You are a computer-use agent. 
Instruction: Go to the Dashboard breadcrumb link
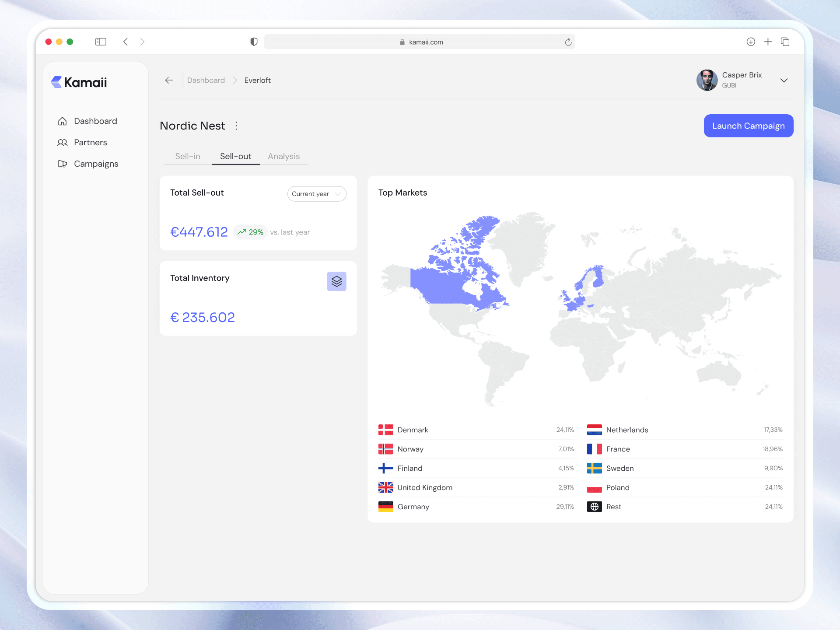[206, 80]
